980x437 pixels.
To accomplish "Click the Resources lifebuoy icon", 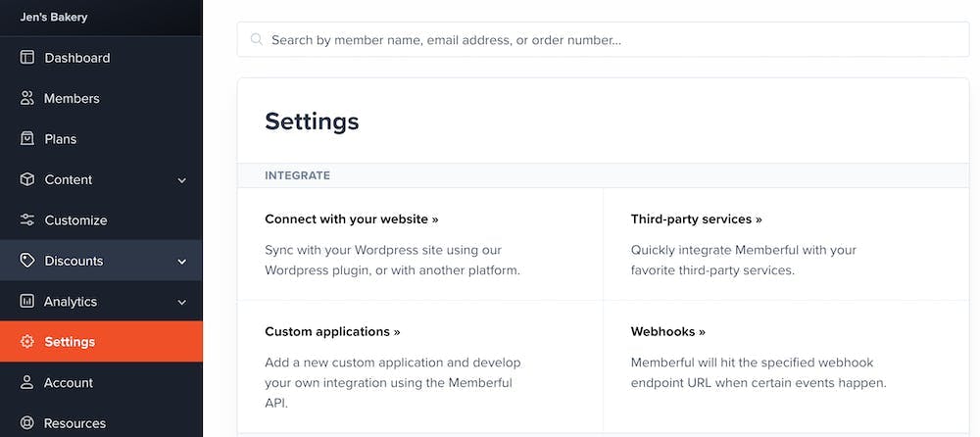I will 27,423.
